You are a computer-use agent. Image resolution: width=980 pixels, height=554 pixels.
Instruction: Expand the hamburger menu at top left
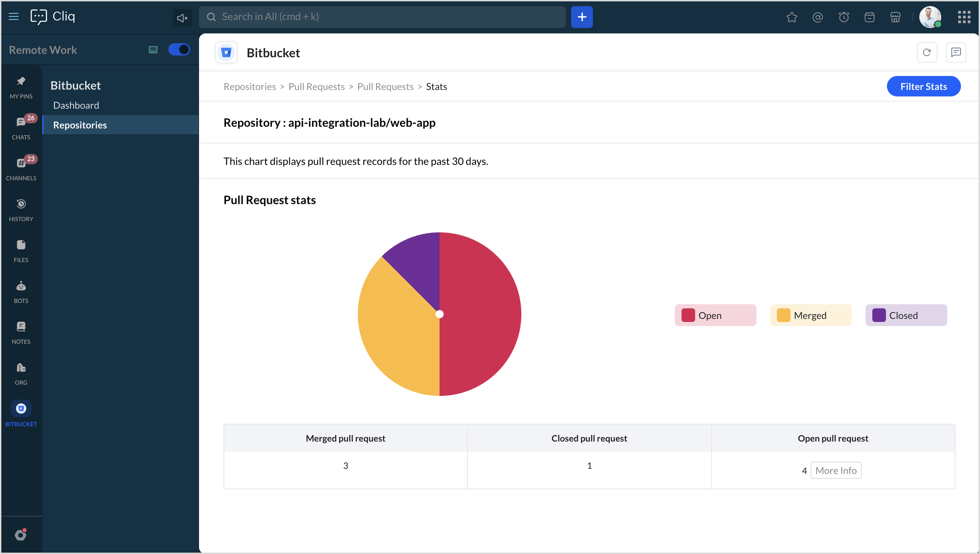[14, 16]
